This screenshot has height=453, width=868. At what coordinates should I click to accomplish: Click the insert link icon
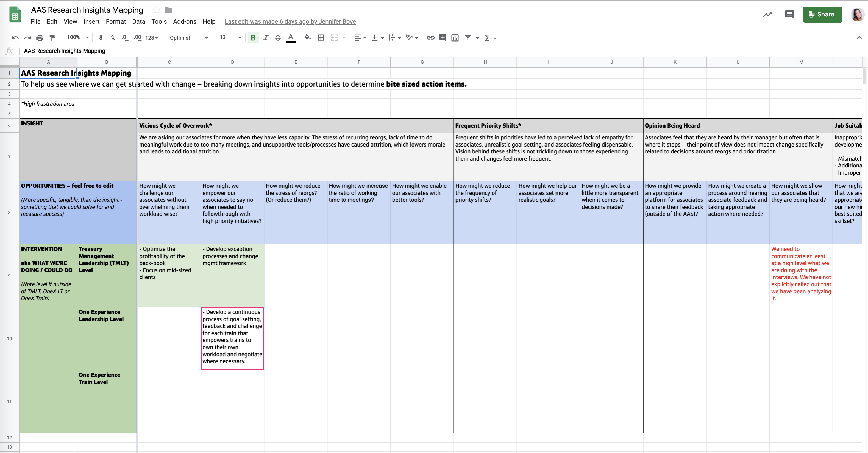point(430,38)
